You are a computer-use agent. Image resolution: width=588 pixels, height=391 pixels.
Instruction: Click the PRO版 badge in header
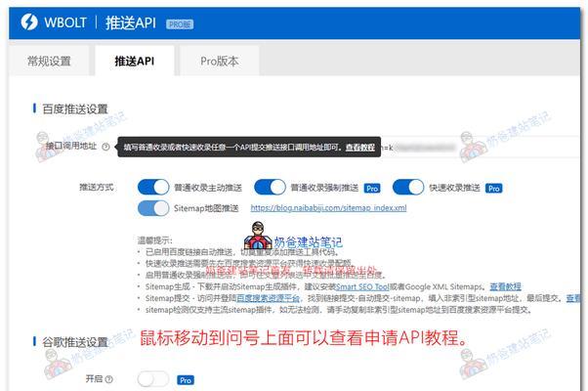tap(180, 24)
